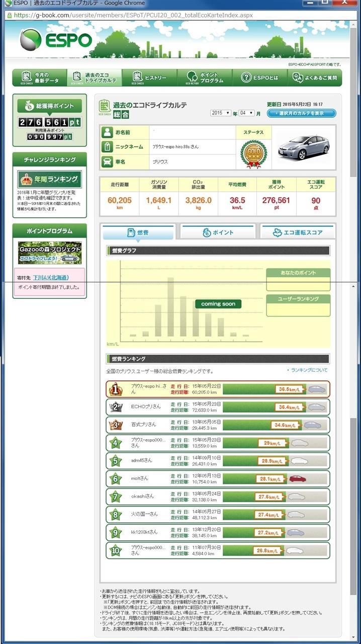
Task: Switch to the ポイント tab
Action: [x=218, y=232]
